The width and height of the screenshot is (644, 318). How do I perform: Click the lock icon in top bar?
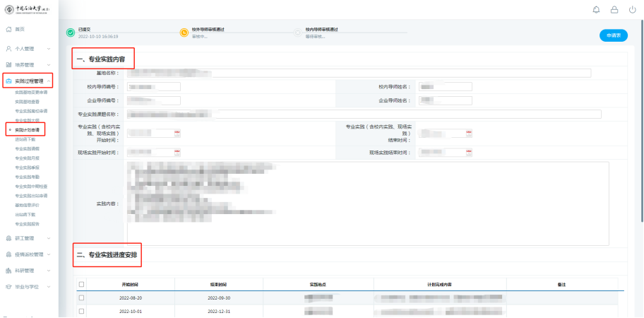click(x=614, y=10)
